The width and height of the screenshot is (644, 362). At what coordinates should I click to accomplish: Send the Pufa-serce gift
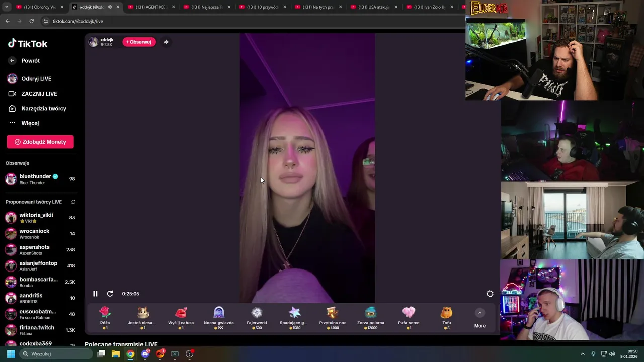(x=409, y=318)
